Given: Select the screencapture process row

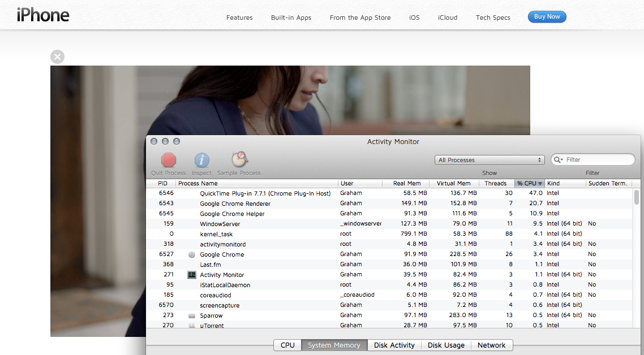Looking at the screenshot, I should (389, 305).
